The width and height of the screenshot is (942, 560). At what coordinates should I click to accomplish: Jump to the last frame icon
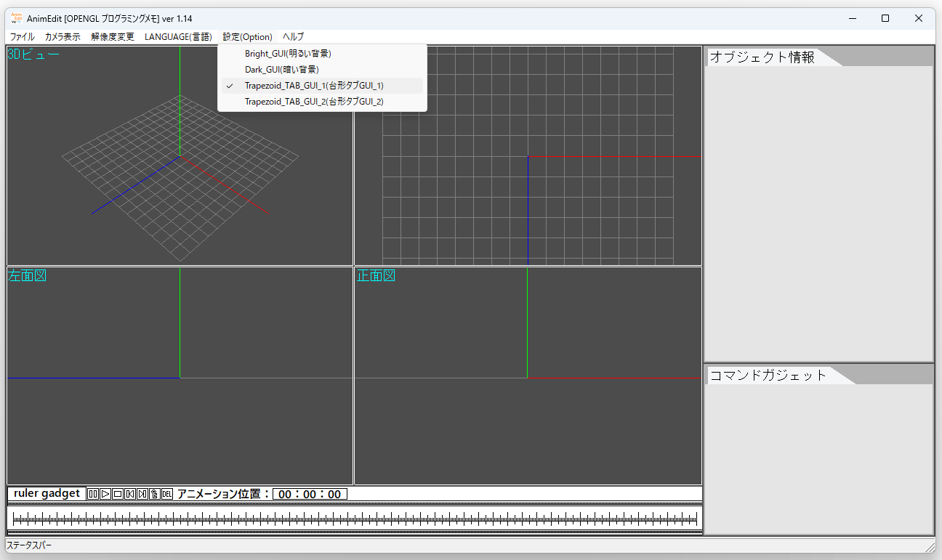click(142, 494)
